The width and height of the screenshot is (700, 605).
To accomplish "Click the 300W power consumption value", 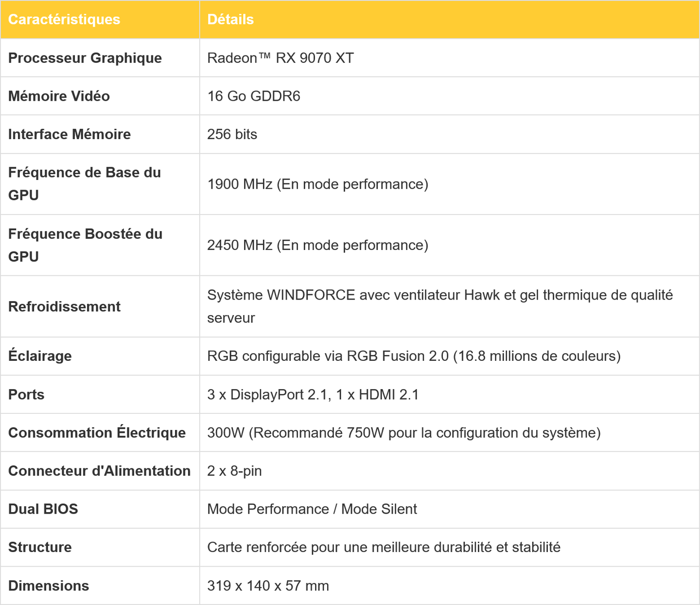I will (404, 433).
